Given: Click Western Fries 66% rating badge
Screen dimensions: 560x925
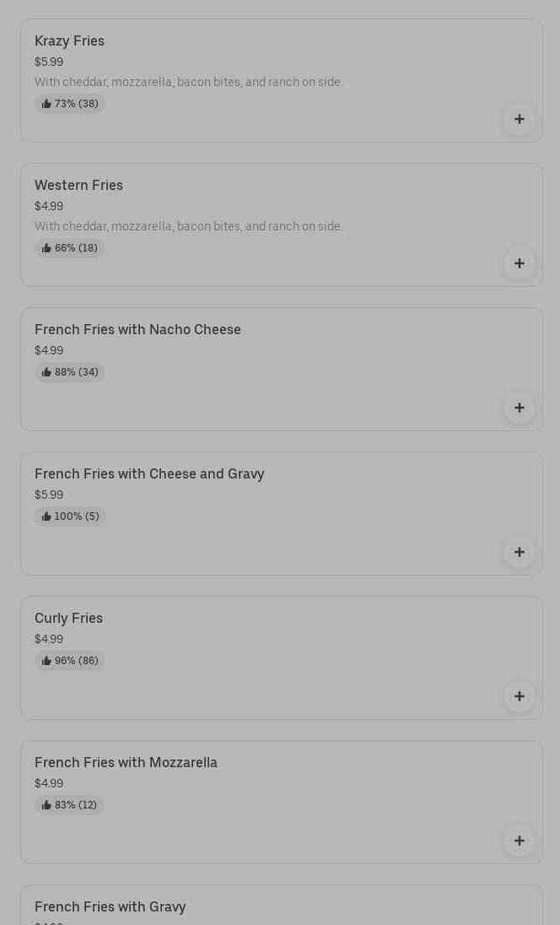Looking at the screenshot, I should click(x=70, y=248).
